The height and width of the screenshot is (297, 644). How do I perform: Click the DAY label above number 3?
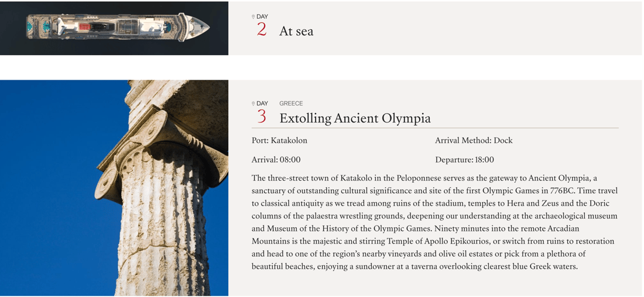262,104
